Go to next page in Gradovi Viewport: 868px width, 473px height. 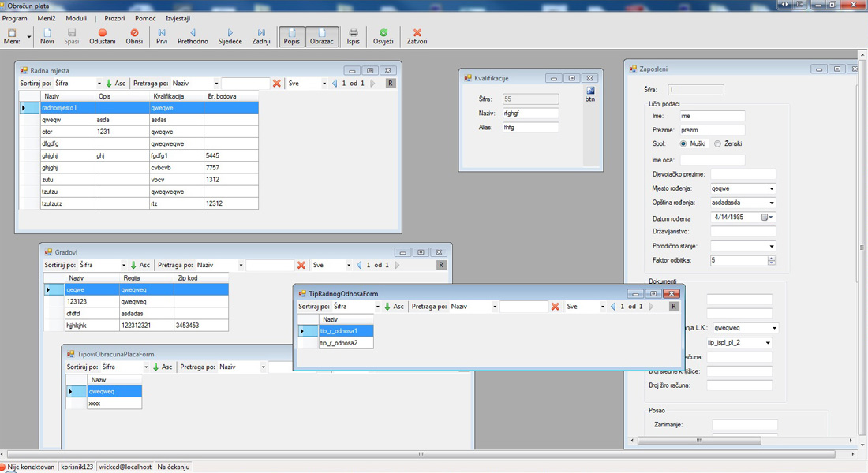click(x=397, y=265)
